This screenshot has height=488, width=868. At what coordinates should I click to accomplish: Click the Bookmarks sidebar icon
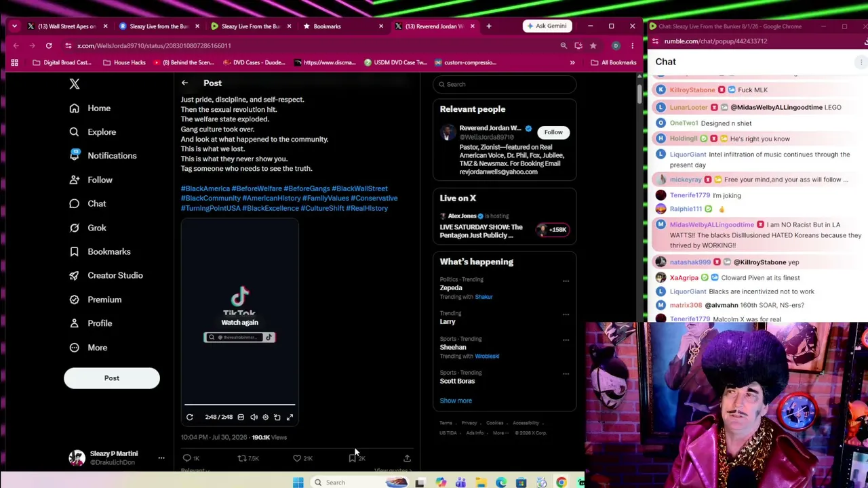(x=74, y=251)
